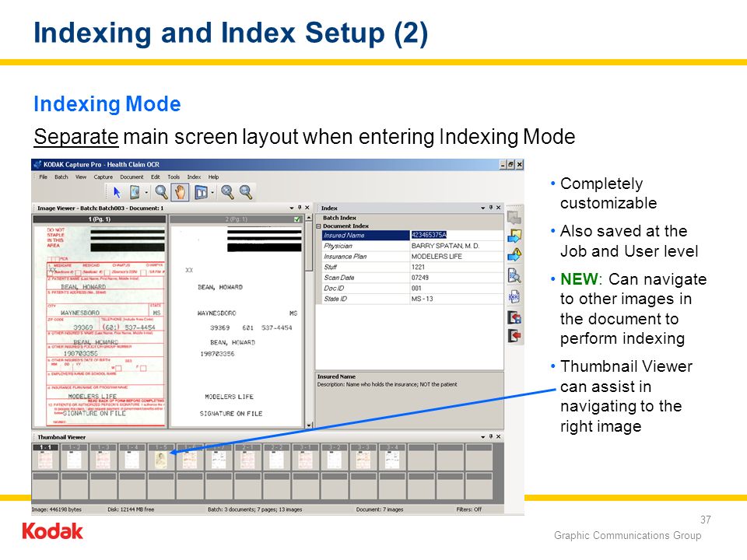Open the Index menu
Viewport: 747px width, 560px height.
point(194,177)
